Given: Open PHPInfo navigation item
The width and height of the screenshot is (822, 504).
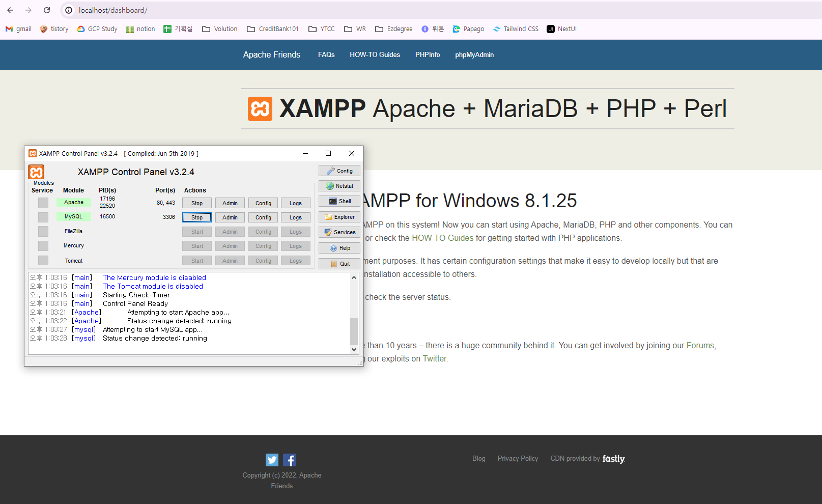Looking at the screenshot, I should (428, 54).
